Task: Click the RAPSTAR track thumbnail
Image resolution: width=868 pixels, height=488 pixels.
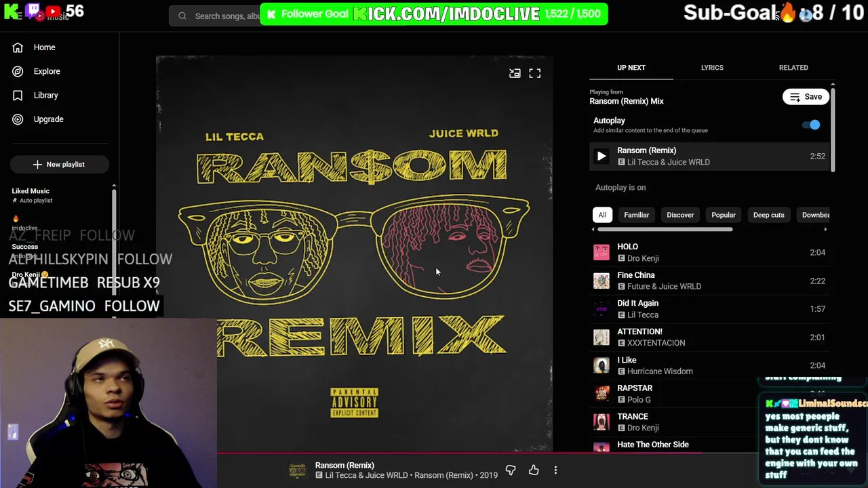Action: click(601, 394)
